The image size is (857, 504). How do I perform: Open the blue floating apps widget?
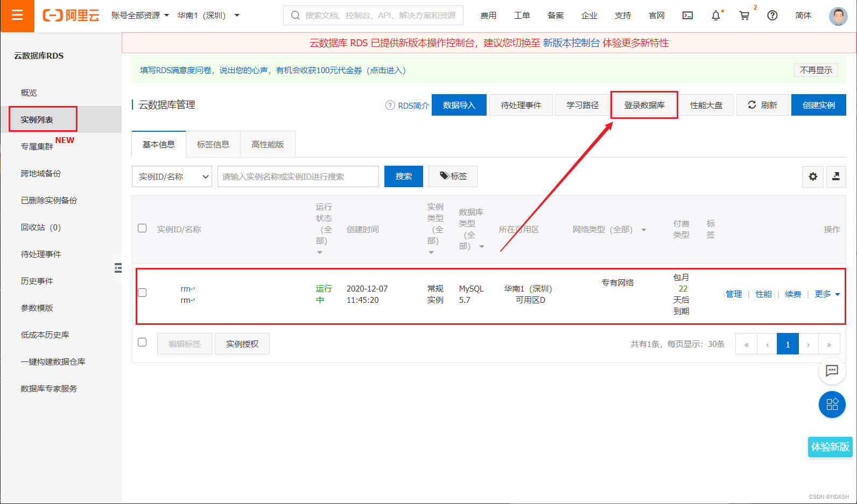pyautogui.click(x=832, y=404)
